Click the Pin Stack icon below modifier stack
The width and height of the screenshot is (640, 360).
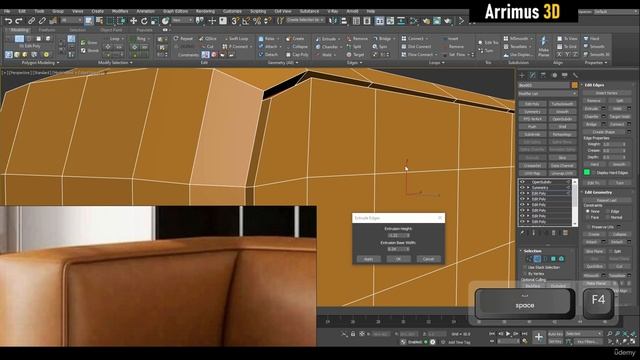(x=522, y=233)
